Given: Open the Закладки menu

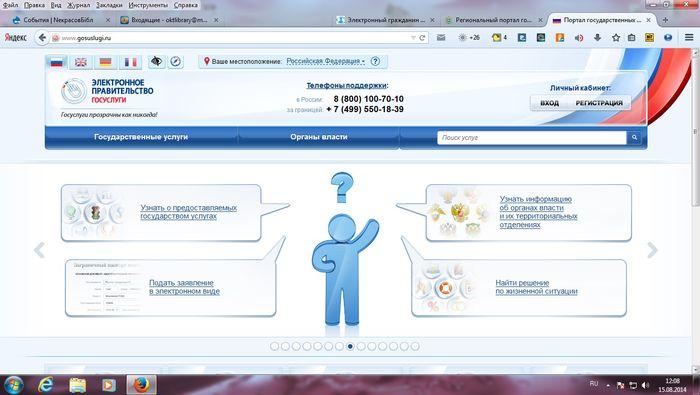Looking at the screenshot, I should [109, 5].
